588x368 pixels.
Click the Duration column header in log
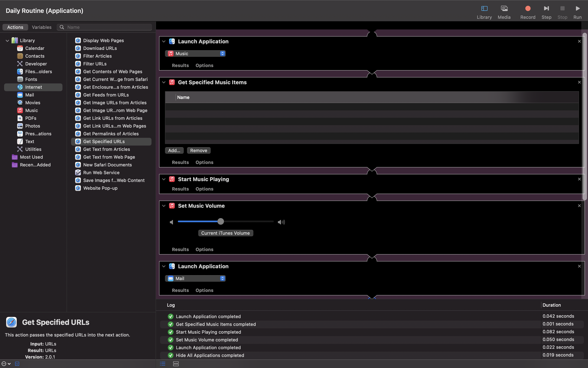click(551, 305)
